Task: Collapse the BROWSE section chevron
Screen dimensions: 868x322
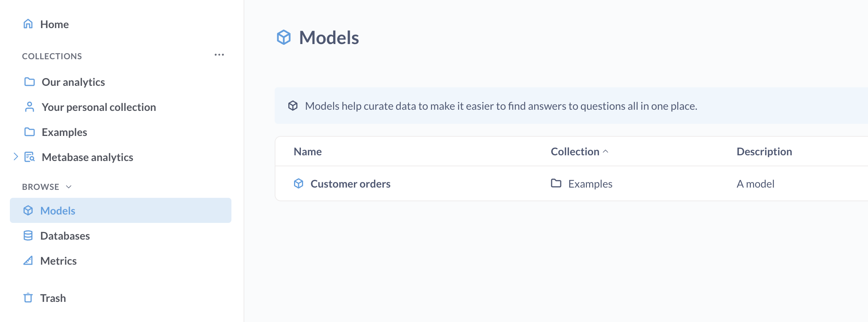Action: pos(68,187)
